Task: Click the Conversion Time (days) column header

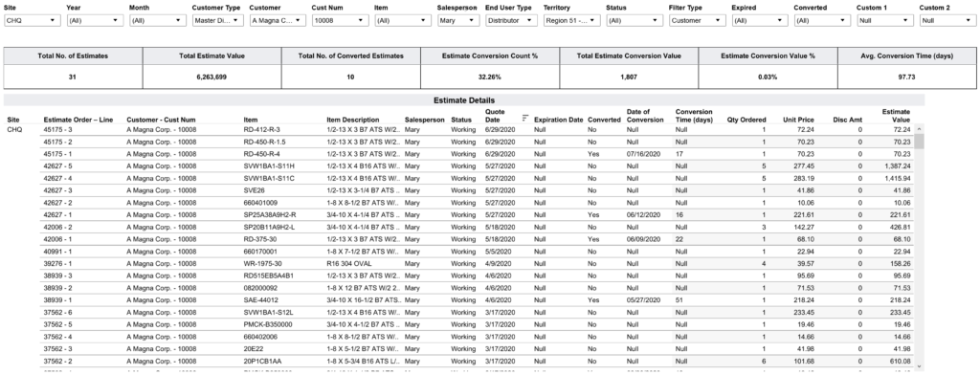Action: 694,116
